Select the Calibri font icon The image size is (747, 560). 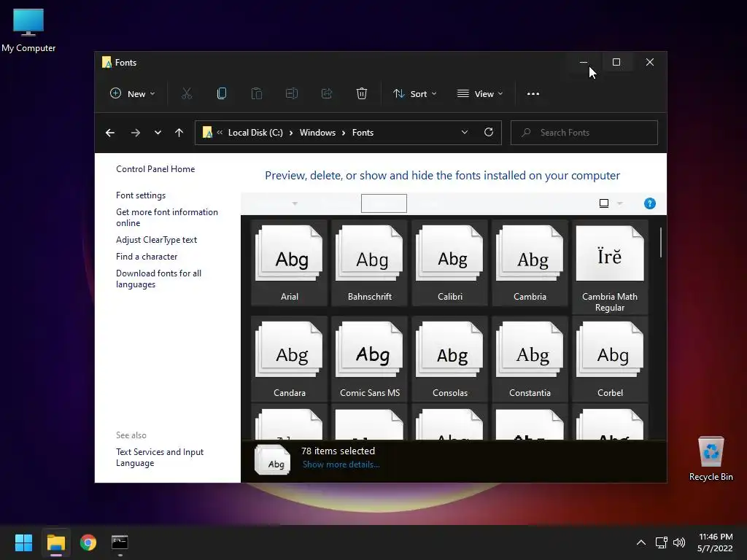[x=449, y=263]
